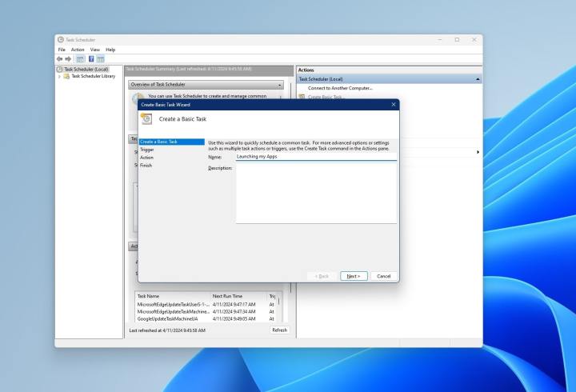
Task: Click the Refresh button in the summary pane
Action: click(279, 330)
